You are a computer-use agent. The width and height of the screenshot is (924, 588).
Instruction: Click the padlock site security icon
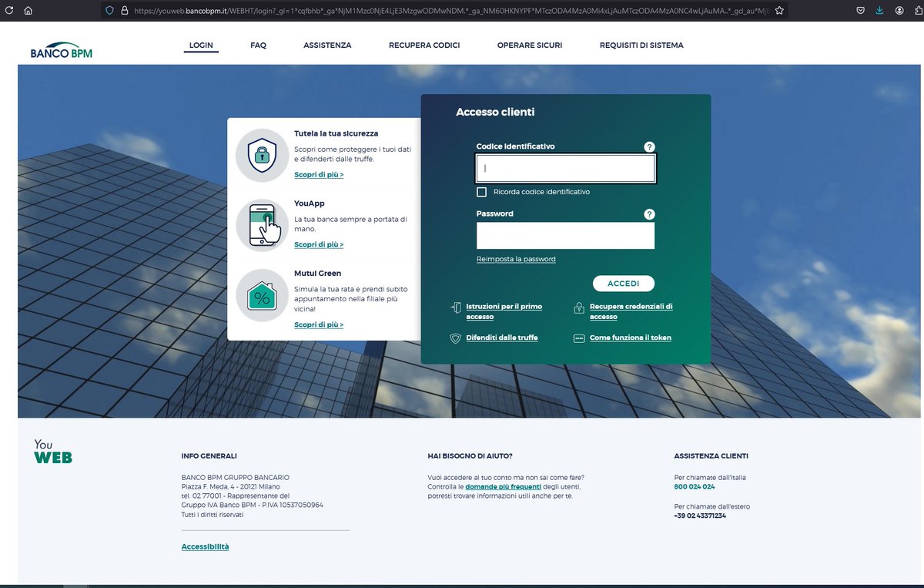tap(123, 11)
